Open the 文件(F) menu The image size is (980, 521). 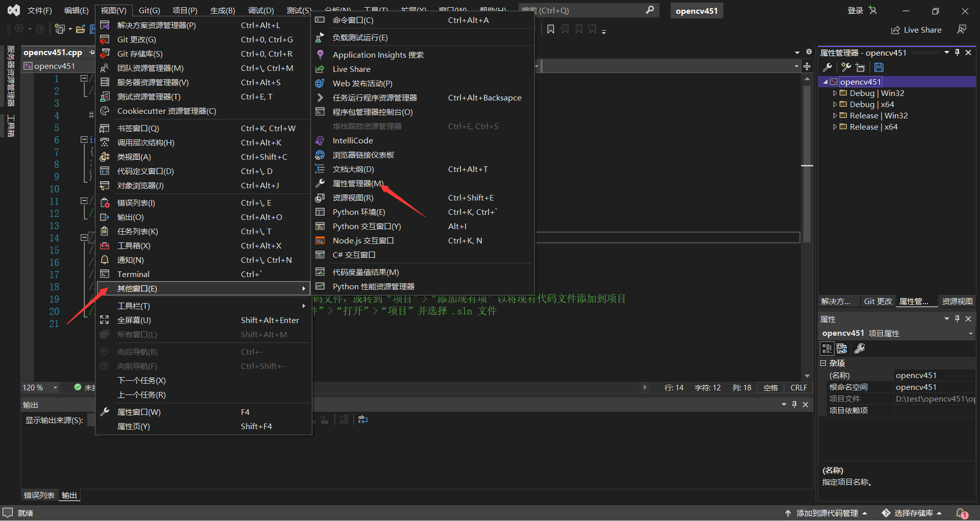point(40,11)
